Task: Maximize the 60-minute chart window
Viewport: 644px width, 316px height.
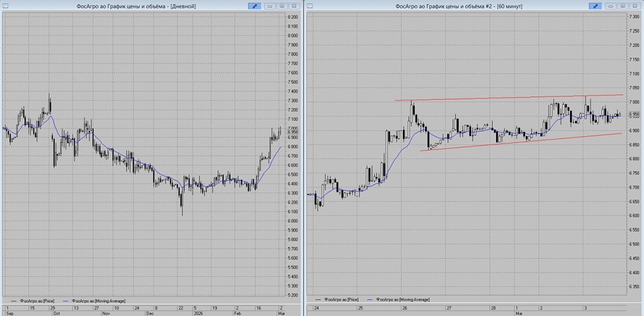Action: tap(623, 5)
